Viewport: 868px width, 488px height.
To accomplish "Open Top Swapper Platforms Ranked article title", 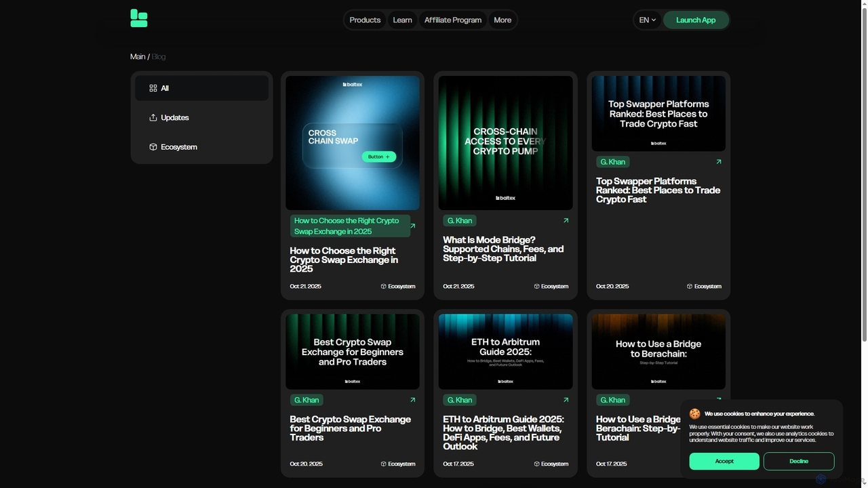I will coord(658,190).
